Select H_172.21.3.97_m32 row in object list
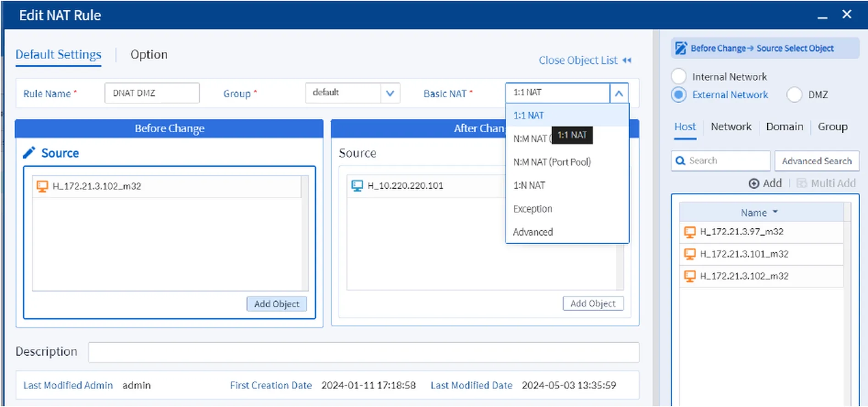 click(761, 232)
